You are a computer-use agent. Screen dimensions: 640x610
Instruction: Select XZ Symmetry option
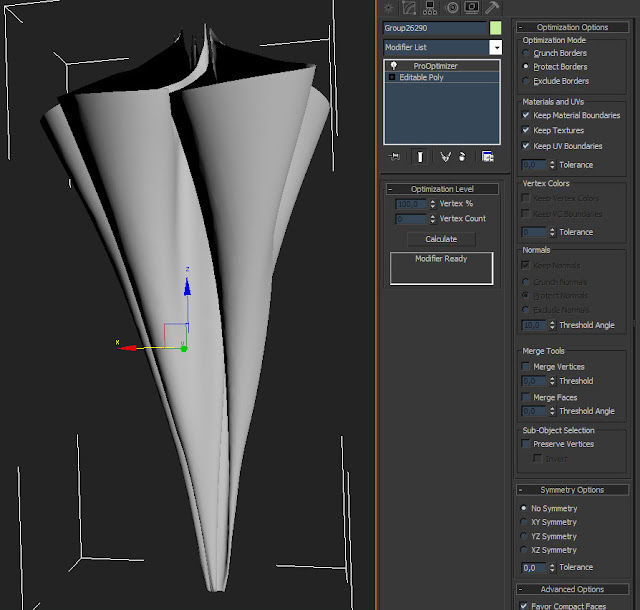click(524, 550)
